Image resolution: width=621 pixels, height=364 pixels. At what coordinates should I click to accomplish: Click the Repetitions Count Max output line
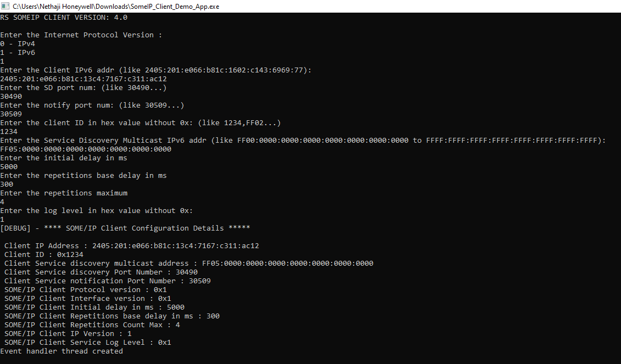click(x=92, y=325)
